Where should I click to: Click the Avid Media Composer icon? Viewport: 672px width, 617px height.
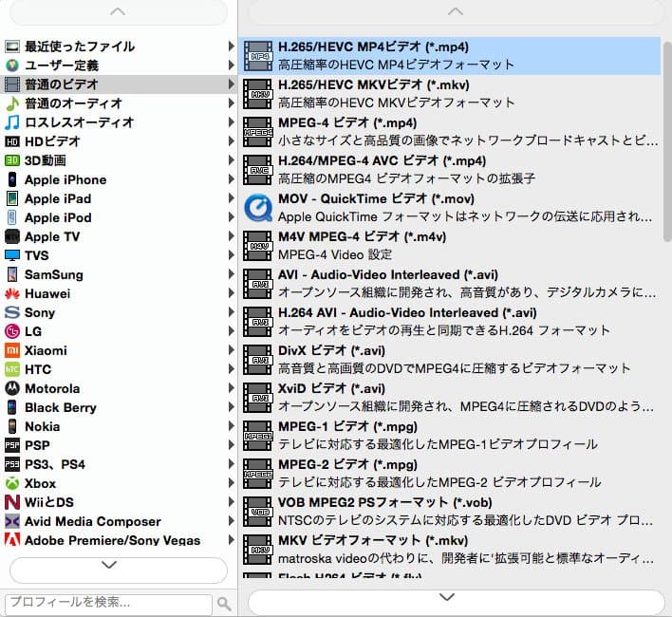12,521
